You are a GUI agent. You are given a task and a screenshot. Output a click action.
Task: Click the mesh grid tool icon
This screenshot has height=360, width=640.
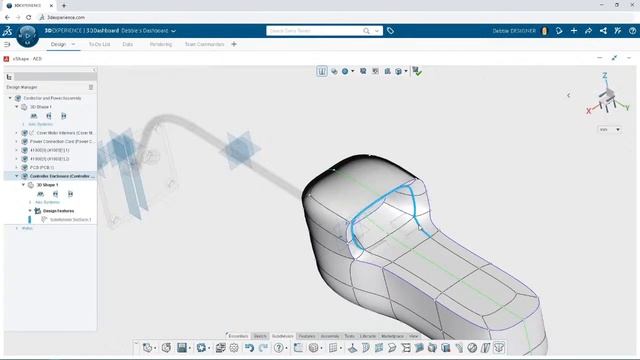(333, 348)
